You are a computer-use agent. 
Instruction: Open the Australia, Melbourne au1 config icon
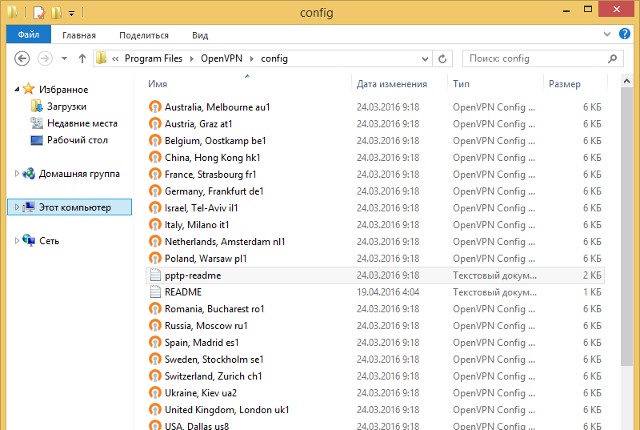[155, 107]
